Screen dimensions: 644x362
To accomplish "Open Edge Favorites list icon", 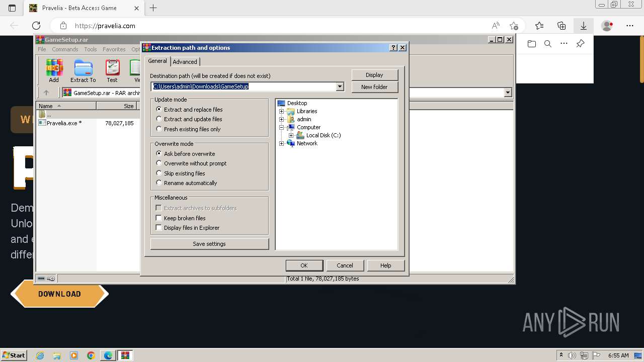I will pyautogui.click(x=539, y=26).
